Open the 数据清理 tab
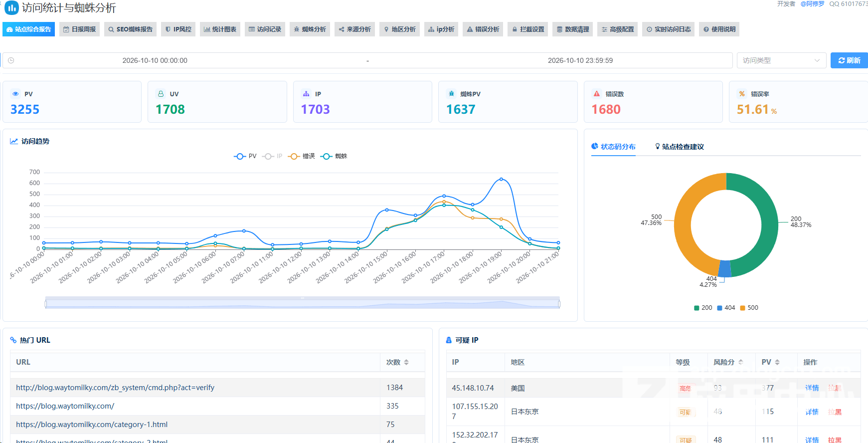 point(573,29)
